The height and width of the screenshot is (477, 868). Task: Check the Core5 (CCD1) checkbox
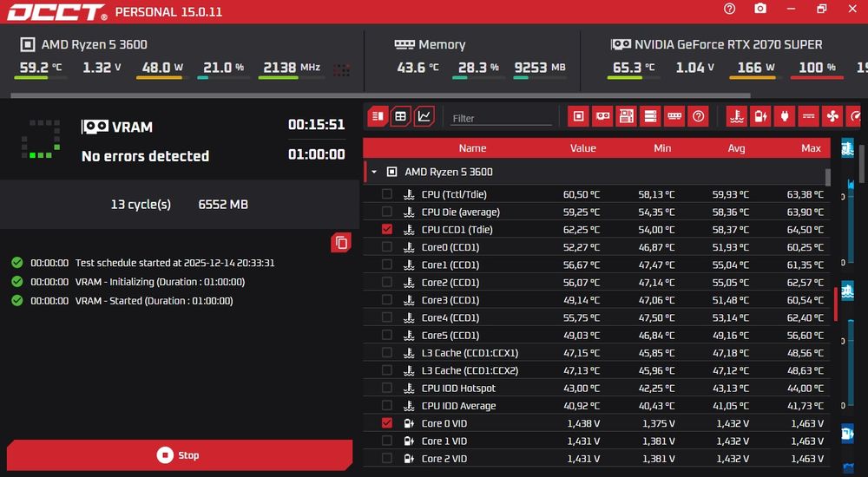387,335
